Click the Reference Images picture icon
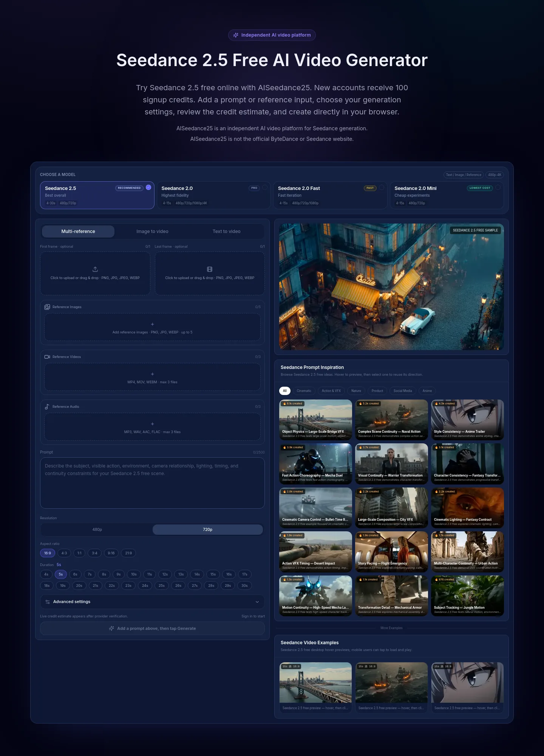544x756 pixels. point(47,307)
